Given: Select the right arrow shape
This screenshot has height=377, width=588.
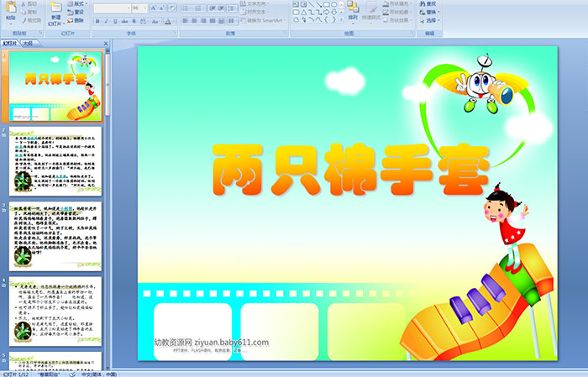Looking at the screenshot, I should pyautogui.click(x=326, y=13).
